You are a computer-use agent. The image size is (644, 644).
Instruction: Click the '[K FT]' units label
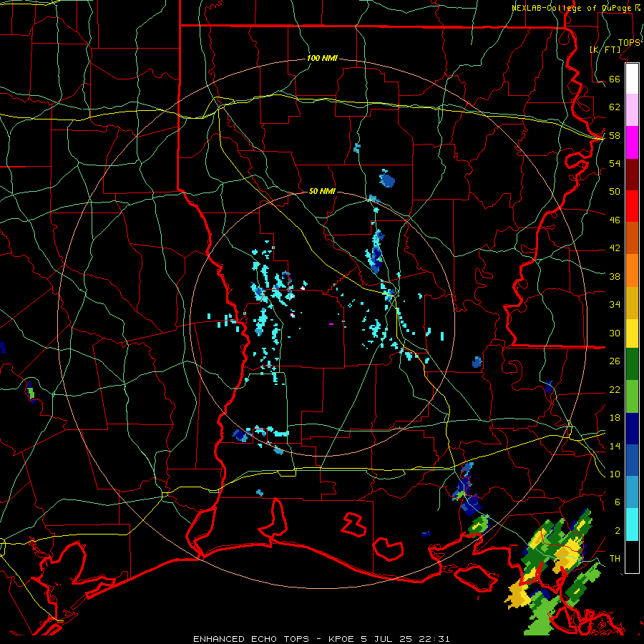pyautogui.click(x=605, y=49)
